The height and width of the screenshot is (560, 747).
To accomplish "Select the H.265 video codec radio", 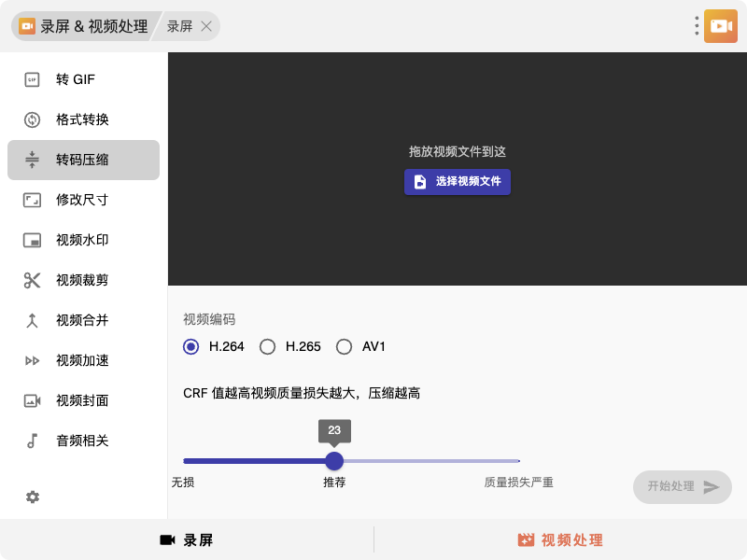I will (x=267, y=346).
